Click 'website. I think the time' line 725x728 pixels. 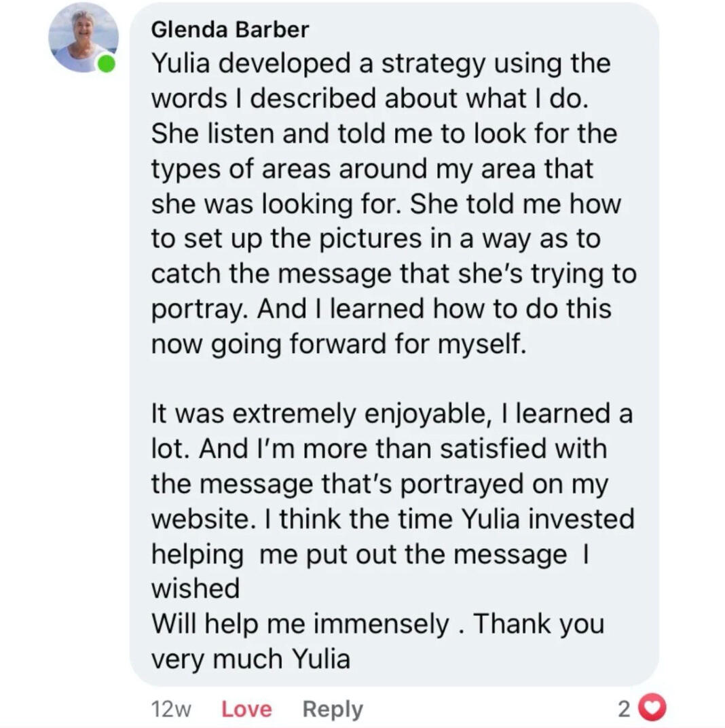click(392, 519)
